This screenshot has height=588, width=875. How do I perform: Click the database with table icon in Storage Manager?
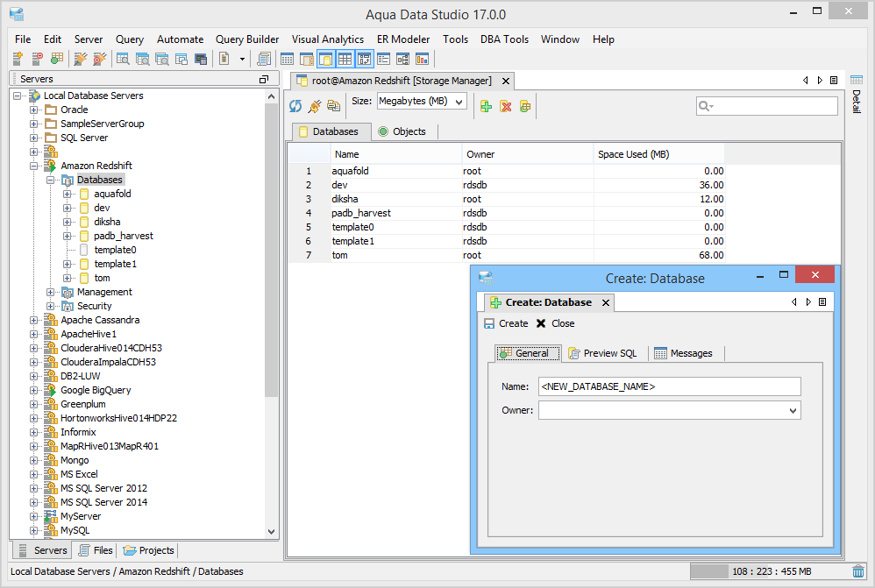click(525, 106)
